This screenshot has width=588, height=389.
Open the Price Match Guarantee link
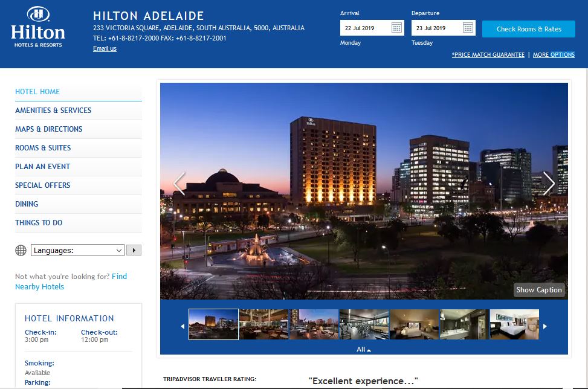(x=488, y=55)
